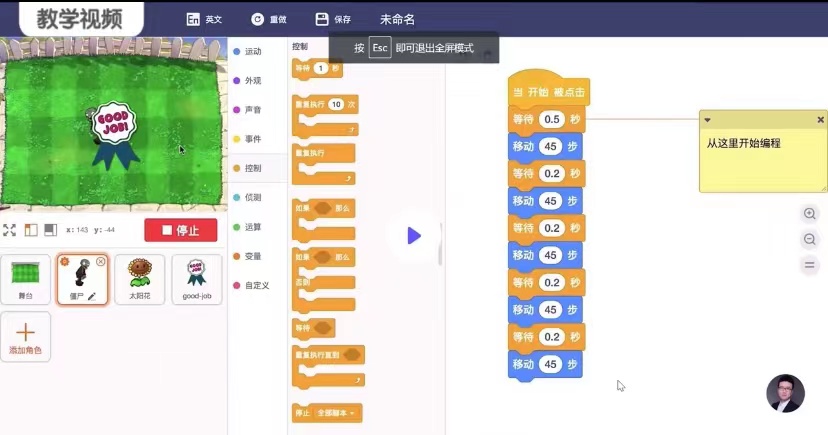Click the 重复执行直到 palette block

[x=328, y=366]
